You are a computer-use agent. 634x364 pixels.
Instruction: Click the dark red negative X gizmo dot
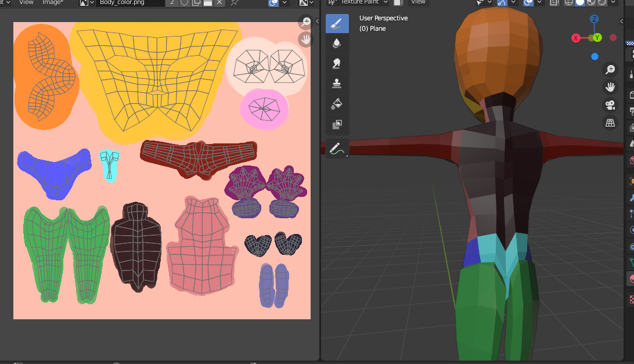pos(613,38)
